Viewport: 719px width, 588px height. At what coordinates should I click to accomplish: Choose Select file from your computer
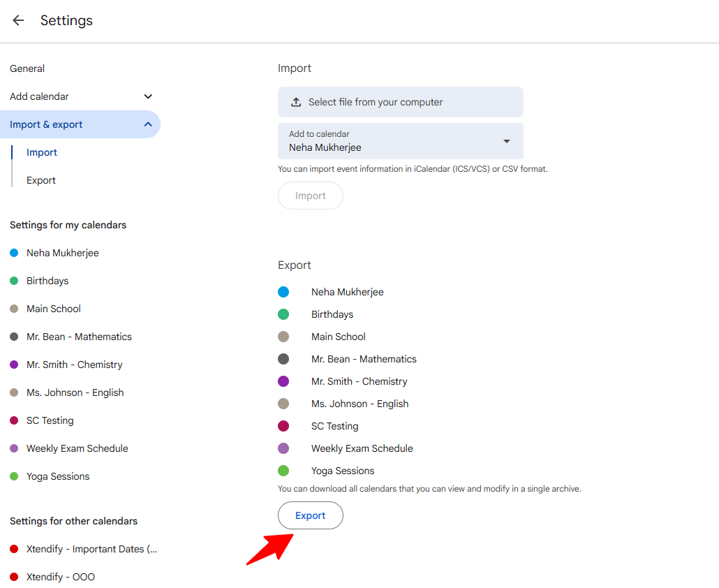click(x=400, y=102)
